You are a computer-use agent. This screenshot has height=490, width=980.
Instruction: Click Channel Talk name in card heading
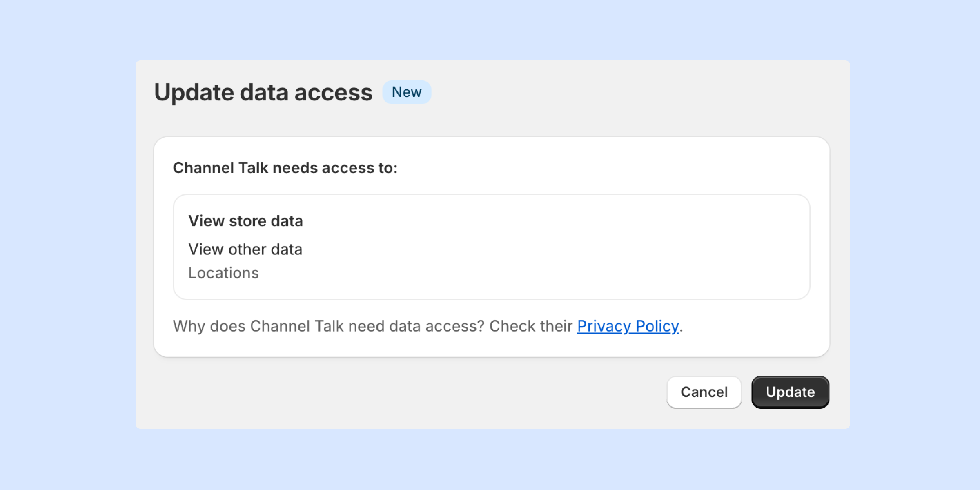click(220, 168)
